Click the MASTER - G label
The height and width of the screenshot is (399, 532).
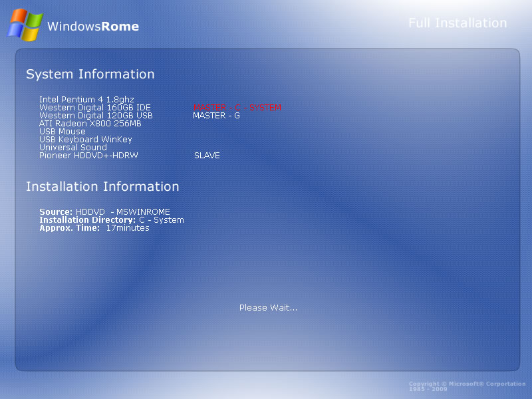(x=217, y=116)
